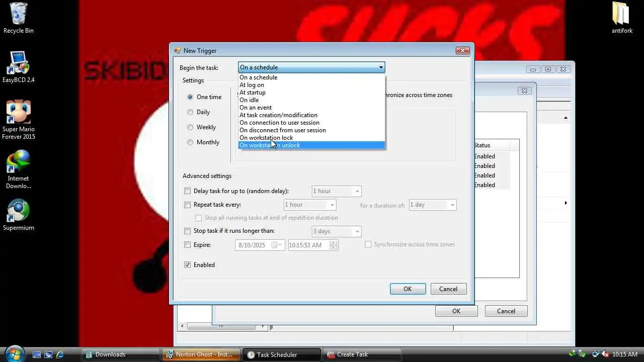The height and width of the screenshot is (362, 644).
Task: Click the Expire time spinner arrows
Action: point(333,245)
